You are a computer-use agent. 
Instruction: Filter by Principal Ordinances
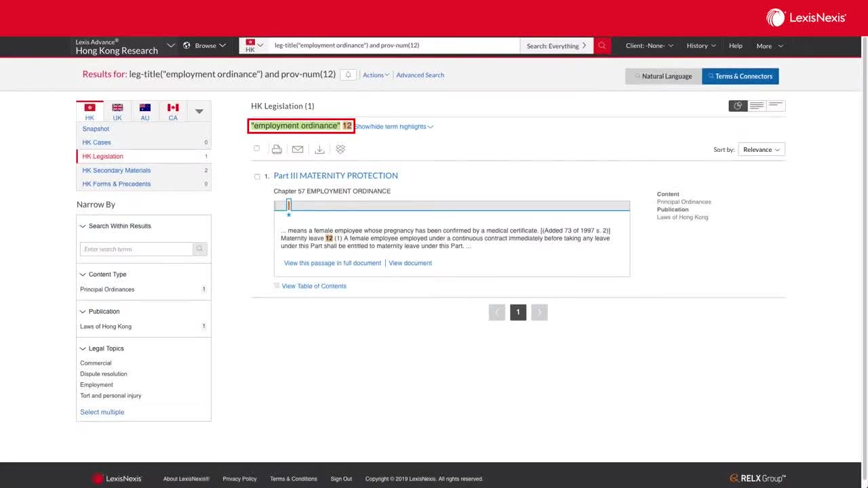point(107,289)
